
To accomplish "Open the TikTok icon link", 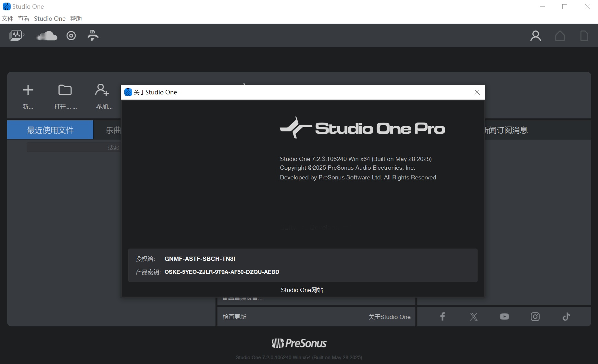I will click(x=566, y=317).
